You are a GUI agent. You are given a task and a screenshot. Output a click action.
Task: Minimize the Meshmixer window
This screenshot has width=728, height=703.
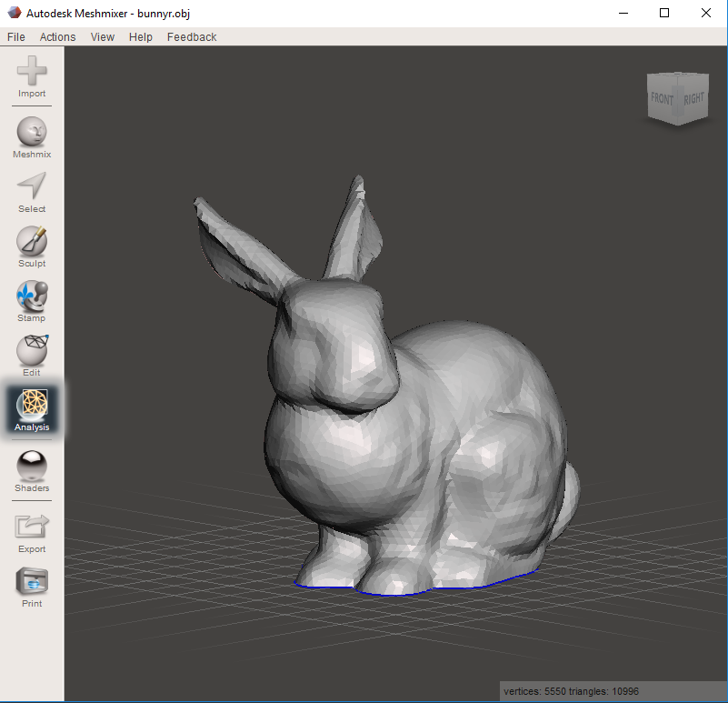click(623, 13)
